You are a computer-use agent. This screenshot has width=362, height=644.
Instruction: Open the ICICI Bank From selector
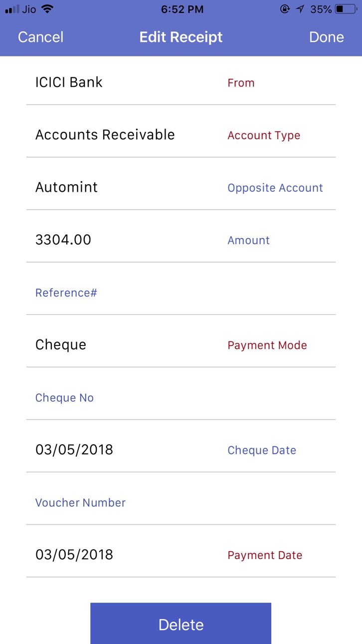181,82
